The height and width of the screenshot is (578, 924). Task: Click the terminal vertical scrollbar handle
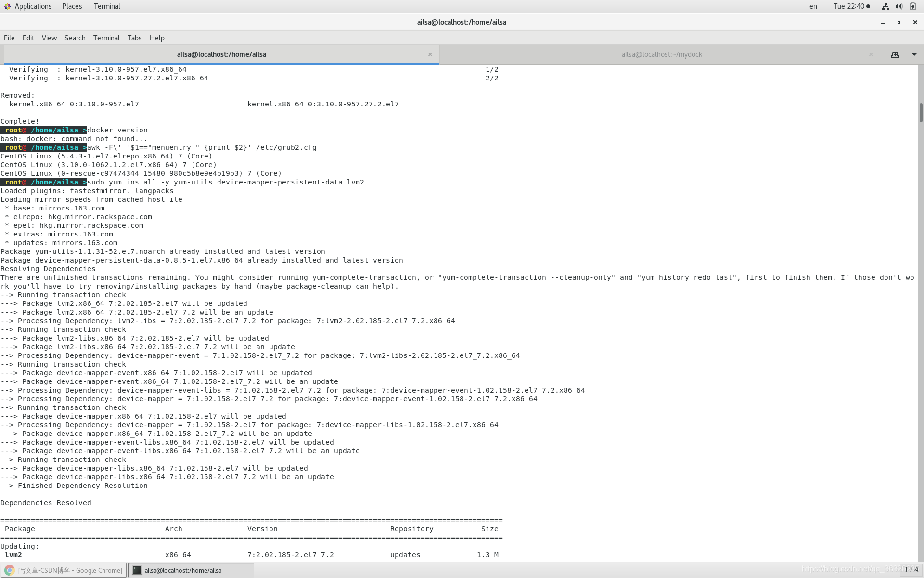(x=921, y=113)
